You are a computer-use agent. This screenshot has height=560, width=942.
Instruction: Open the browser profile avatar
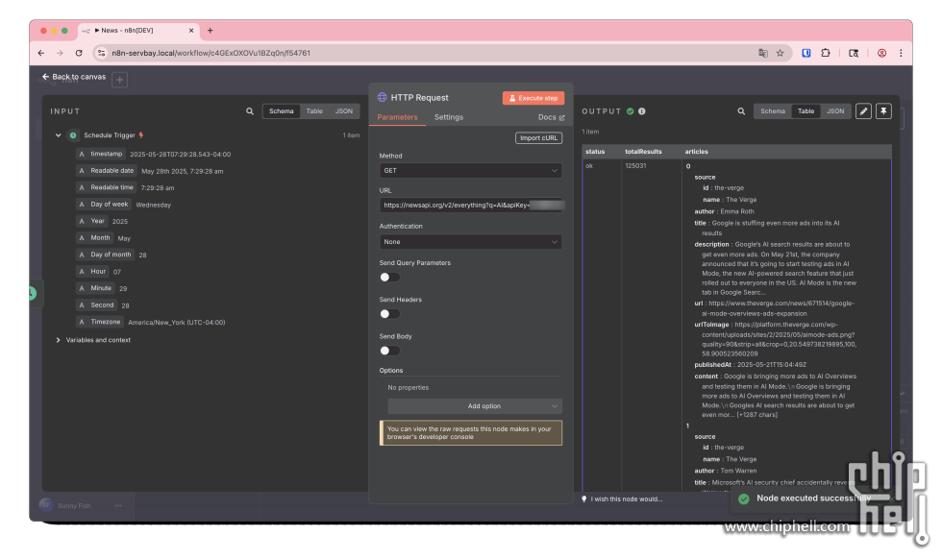click(x=882, y=53)
